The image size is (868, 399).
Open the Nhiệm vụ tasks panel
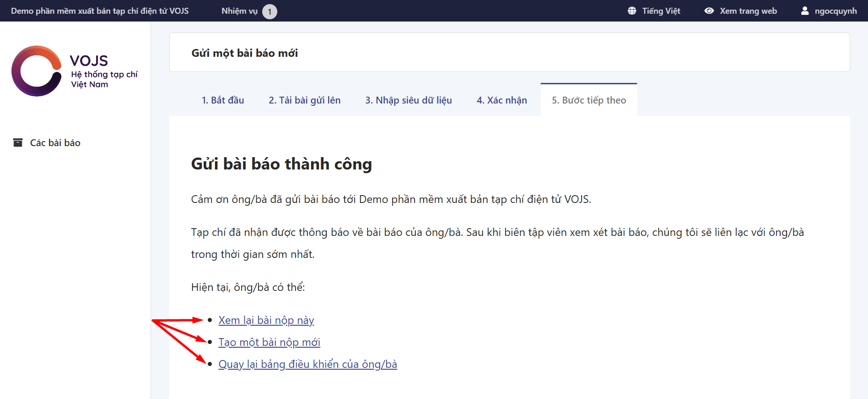[239, 11]
